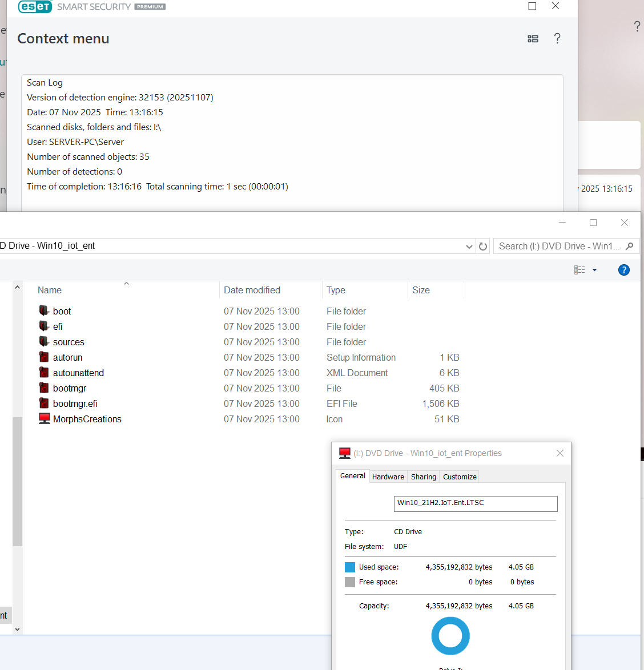Click the bootmgr.efi file icon
This screenshot has width=644, height=670.
click(x=43, y=403)
